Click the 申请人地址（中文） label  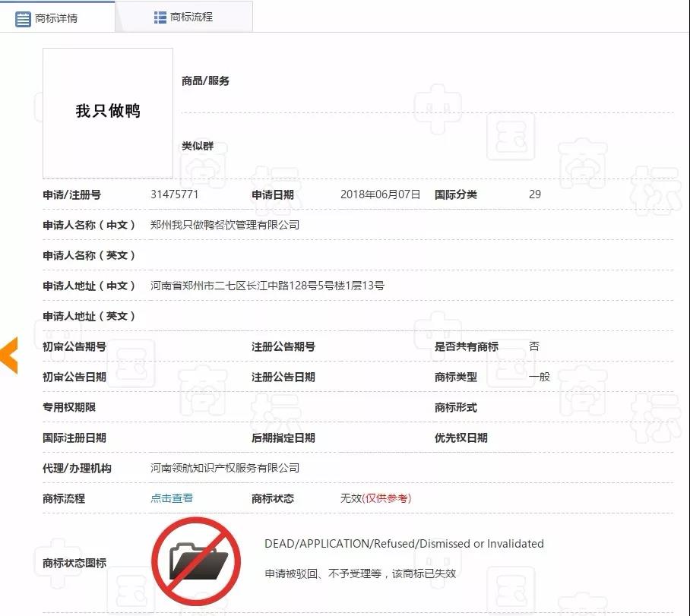[89, 286]
